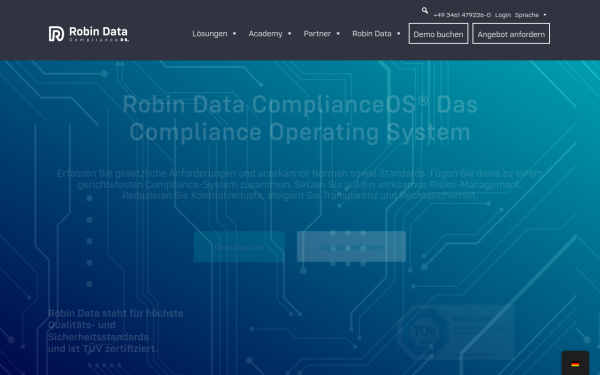This screenshot has height=375, width=600.
Task: Click the faded Demo buchen hero button
Action: pos(239,247)
